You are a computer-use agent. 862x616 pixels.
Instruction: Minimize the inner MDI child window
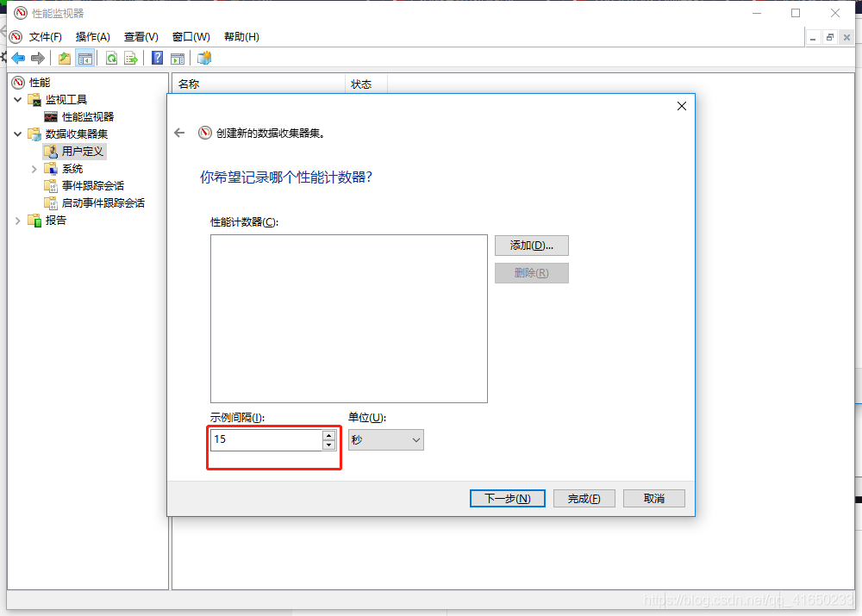tap(813, 37)
